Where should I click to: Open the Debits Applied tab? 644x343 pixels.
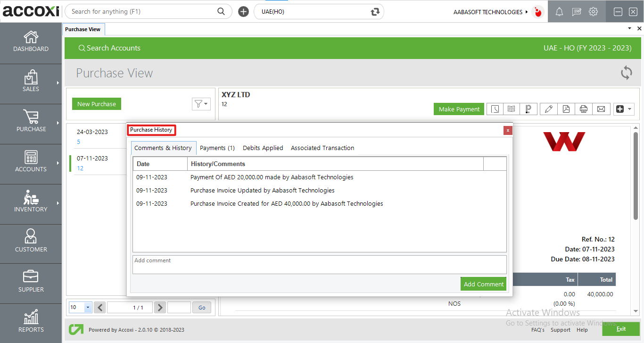tap(263, 148)
